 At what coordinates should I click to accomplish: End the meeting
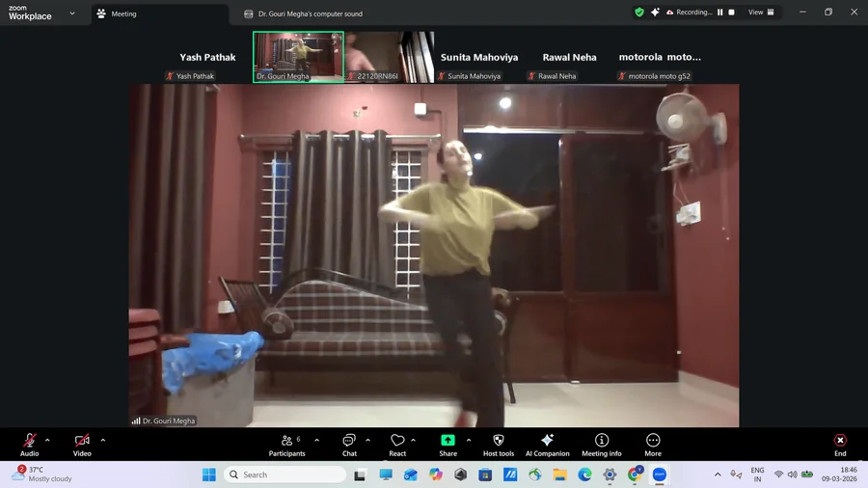click(x=840, y=445)
